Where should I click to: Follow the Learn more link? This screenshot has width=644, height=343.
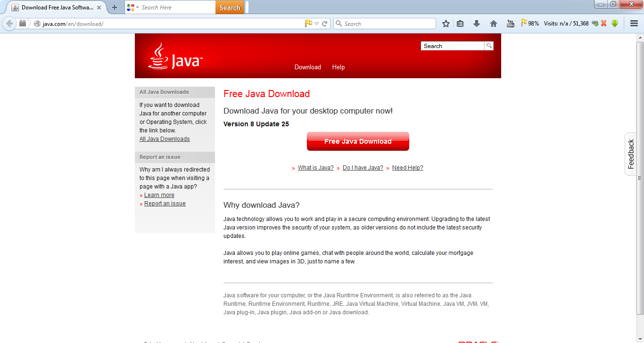coord(159,195)
